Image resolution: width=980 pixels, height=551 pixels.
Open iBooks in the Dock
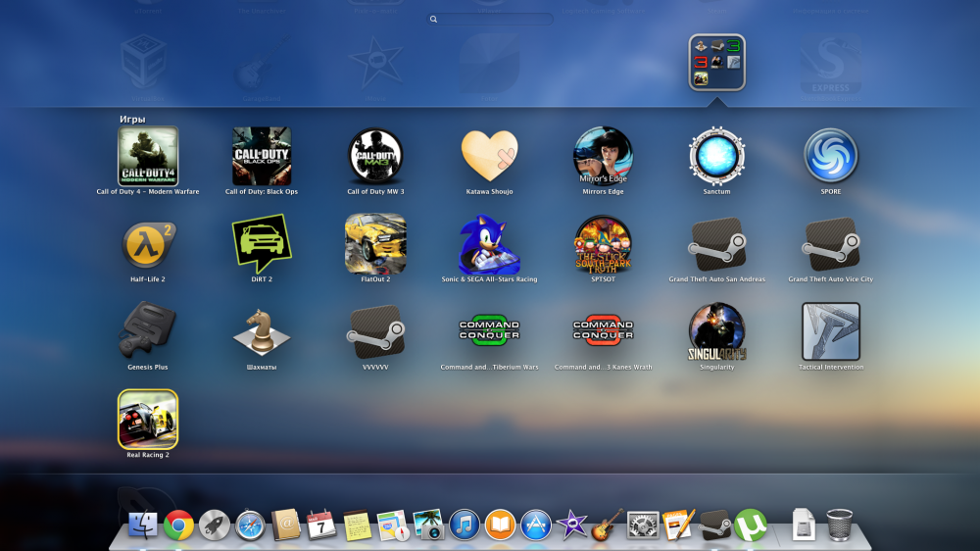coord(500,525)
